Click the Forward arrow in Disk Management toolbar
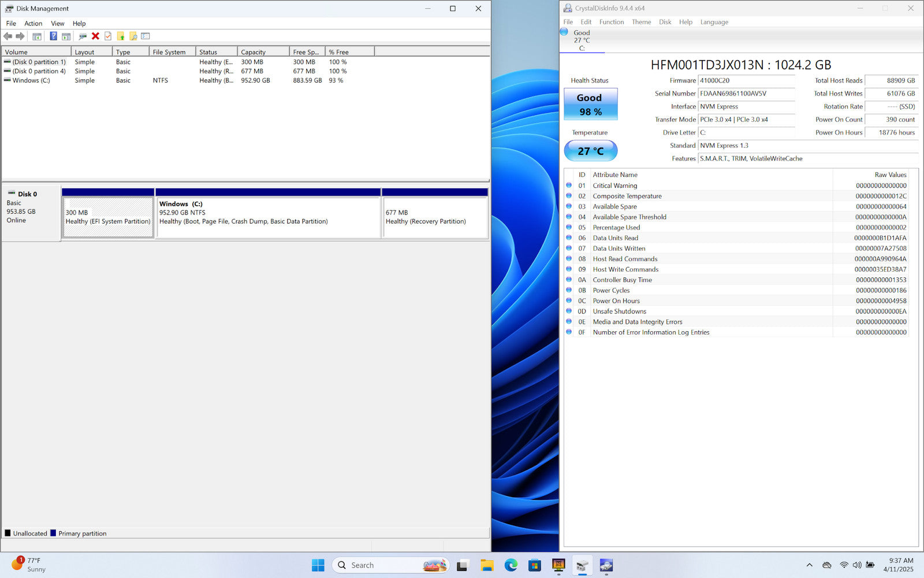The height and width of the screenshot is (578, 924). [20, 36]
